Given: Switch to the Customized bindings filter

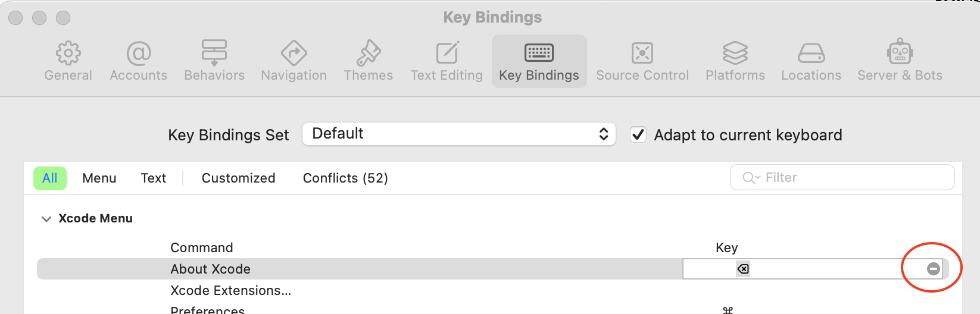Looking at the screenshot, I should [x=238, y=178].
